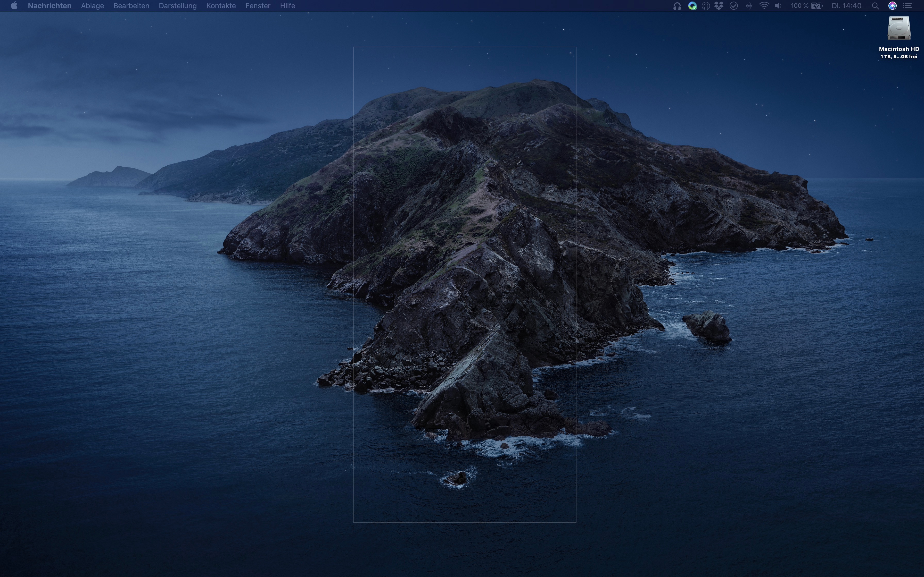Open Notification Center list icon
The height and width of the screenshot is (577, 924).
pos(907,6)
